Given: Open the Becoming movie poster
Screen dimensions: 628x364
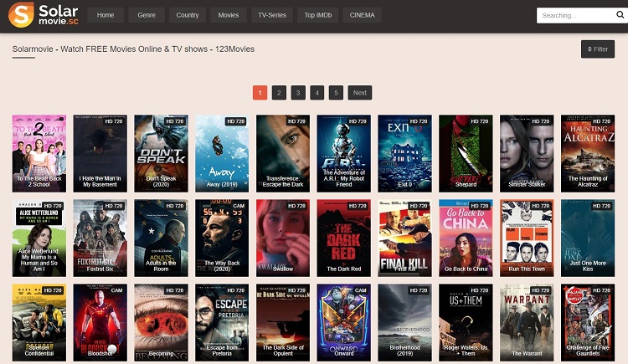Looking at the screenshot, I should click(161, 322).
